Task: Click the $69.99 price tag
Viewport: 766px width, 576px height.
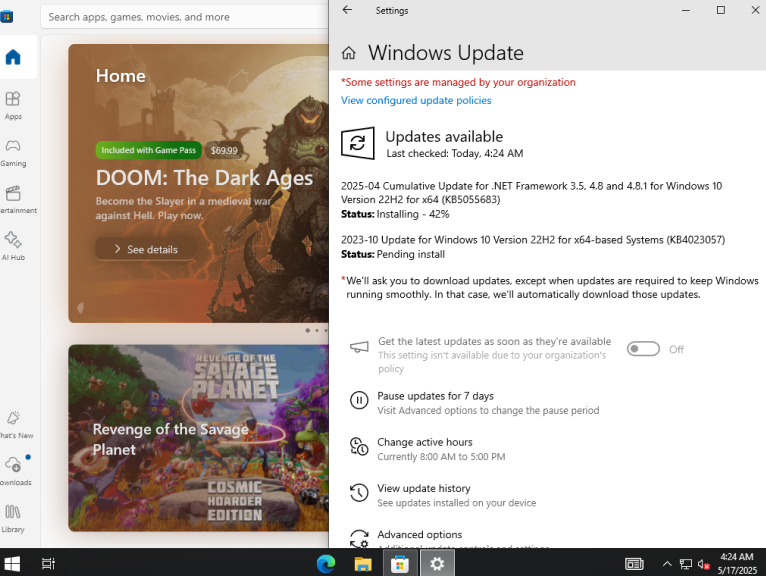Action: (224, 150)
